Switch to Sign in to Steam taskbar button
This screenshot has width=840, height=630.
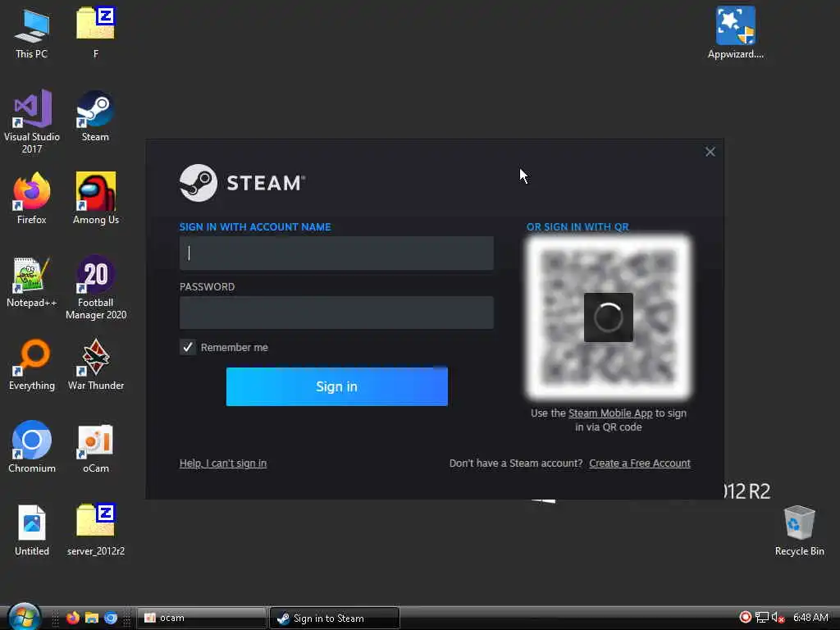click(335, 618)
